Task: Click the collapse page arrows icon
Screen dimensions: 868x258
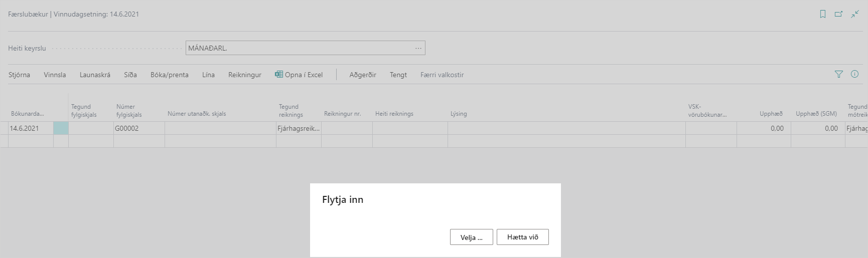Action: 855,14
